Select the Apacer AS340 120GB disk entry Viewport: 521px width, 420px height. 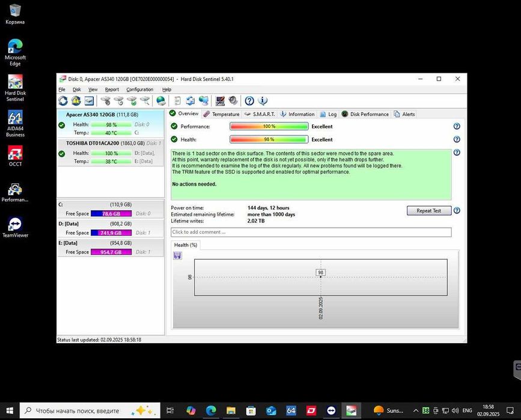tap(111, 124)
